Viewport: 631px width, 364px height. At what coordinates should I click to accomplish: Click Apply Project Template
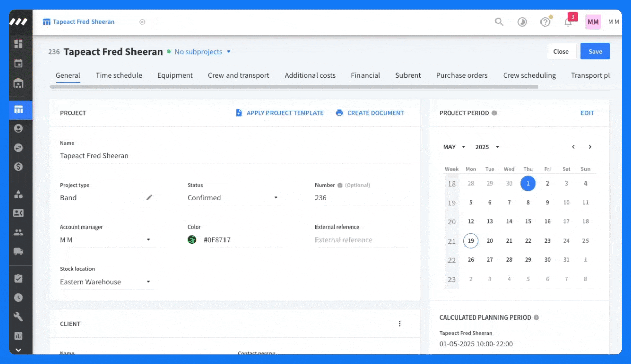pyautogui.click(x=280, y=113)
